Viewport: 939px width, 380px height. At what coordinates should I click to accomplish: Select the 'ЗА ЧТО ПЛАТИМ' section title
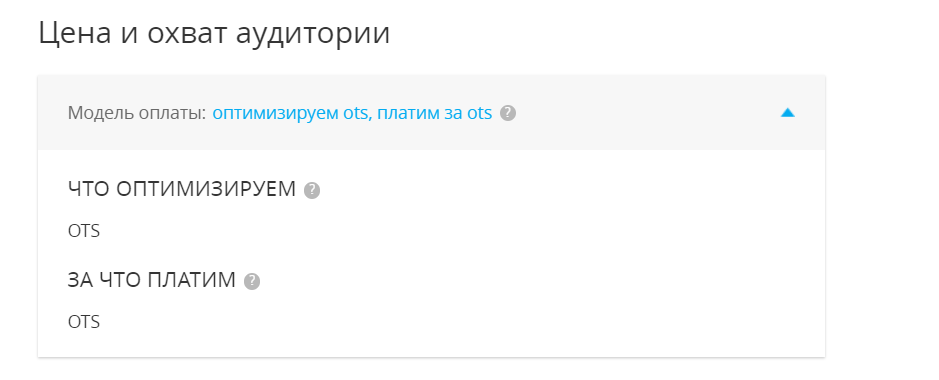pos(152,280)
